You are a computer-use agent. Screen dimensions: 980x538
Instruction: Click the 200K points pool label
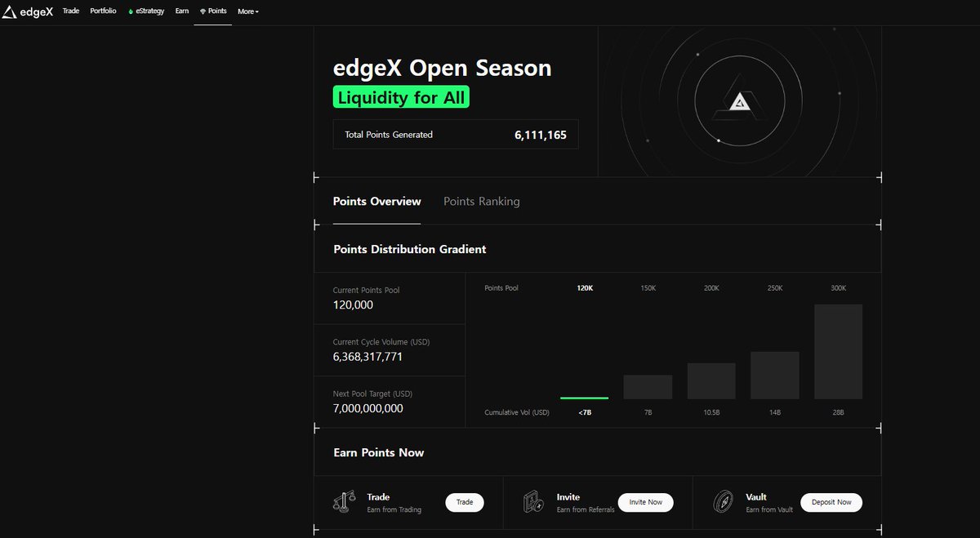click(x=712, y=288)
